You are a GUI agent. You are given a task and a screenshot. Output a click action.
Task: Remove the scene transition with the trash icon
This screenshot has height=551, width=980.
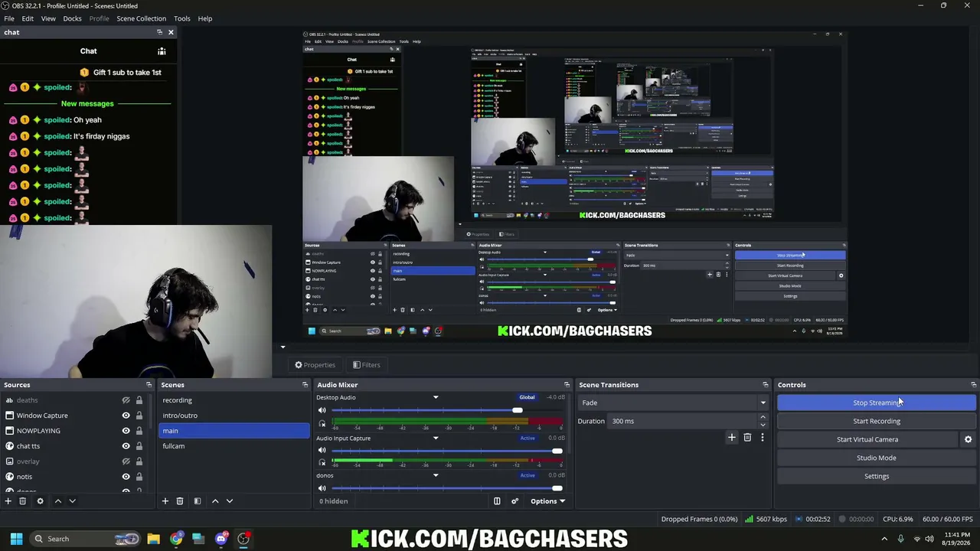(747, 438)
